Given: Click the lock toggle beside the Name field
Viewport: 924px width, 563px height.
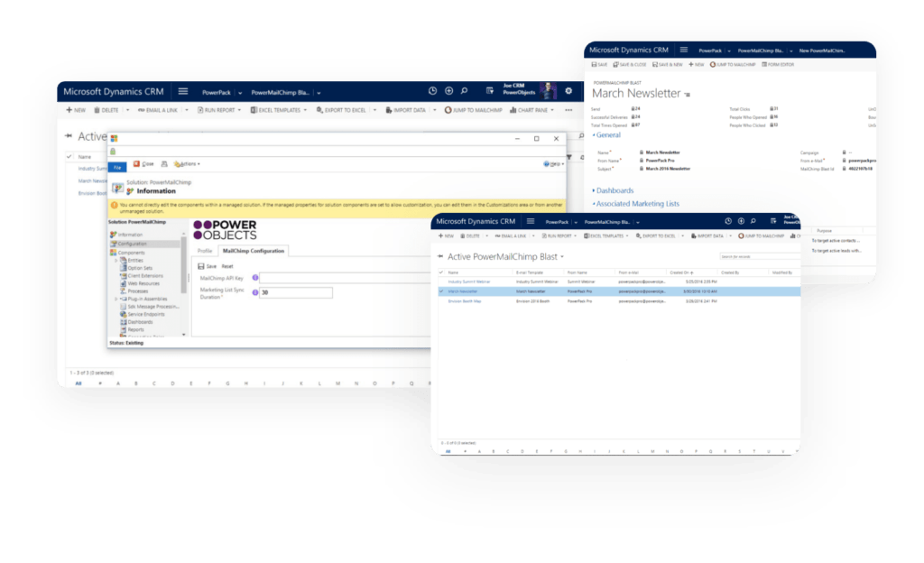Looking at the screenshot, I should [x=642, y=152].
